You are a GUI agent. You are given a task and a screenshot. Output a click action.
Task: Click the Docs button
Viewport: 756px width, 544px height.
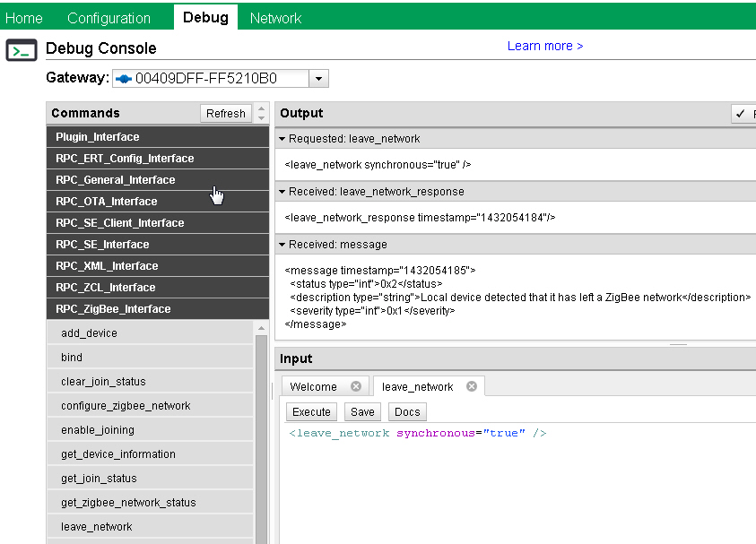407,412
